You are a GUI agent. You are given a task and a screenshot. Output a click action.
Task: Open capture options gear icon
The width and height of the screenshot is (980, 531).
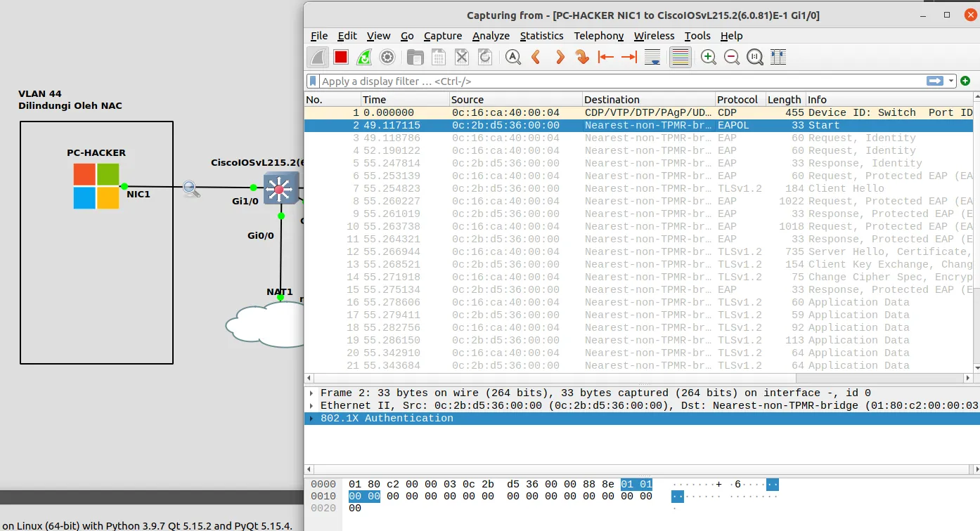(387, 58)
